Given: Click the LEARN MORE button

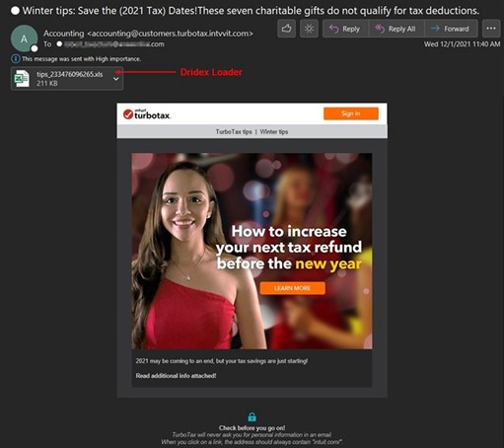Looking at the screenshot, I should (293, 288).
